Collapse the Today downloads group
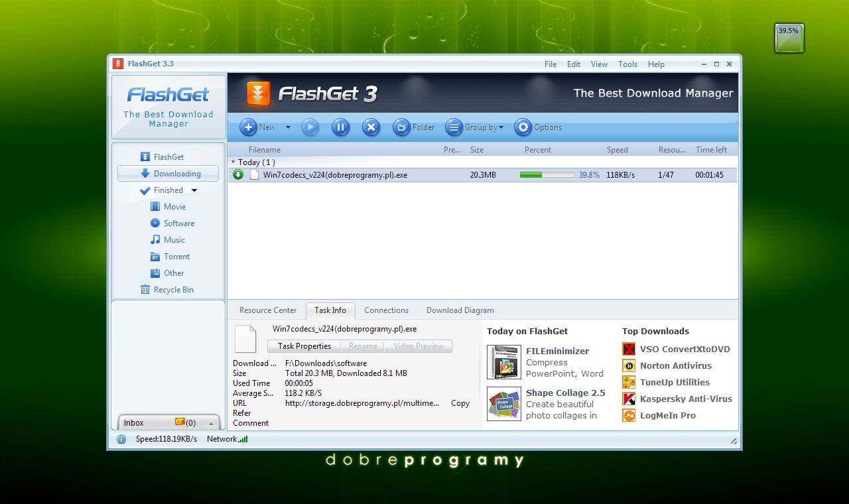The image size is (849, 504). (233, 162)
